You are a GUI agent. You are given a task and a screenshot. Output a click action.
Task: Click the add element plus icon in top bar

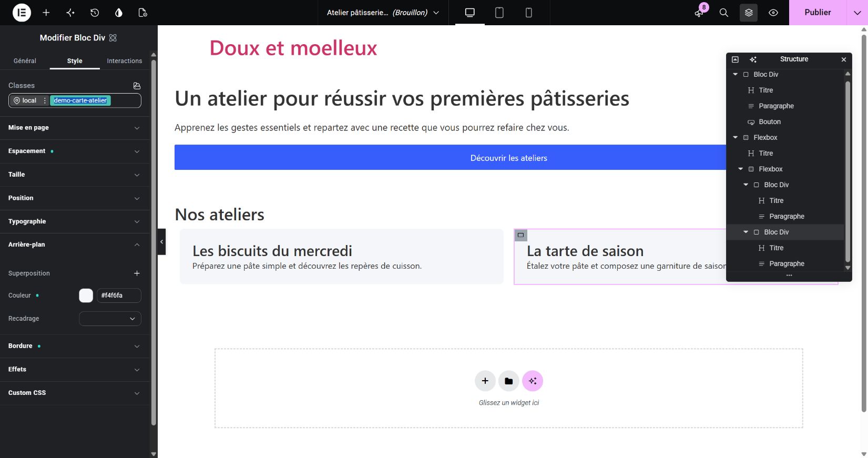(x=46, y=13)
